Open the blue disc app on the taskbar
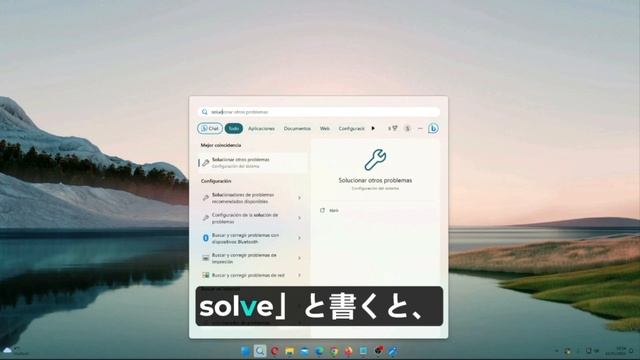Viewport: 640px width, 360px height. 304,351
